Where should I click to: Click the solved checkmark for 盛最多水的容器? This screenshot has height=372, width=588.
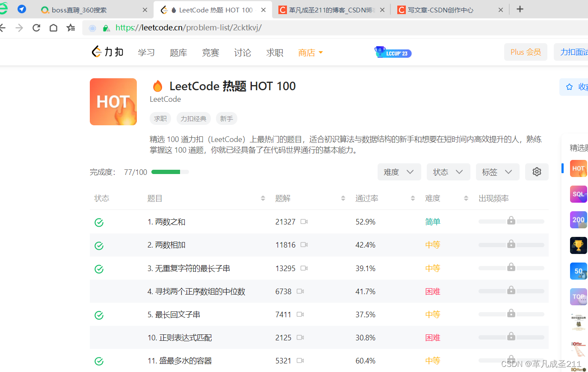coord(99,361)
